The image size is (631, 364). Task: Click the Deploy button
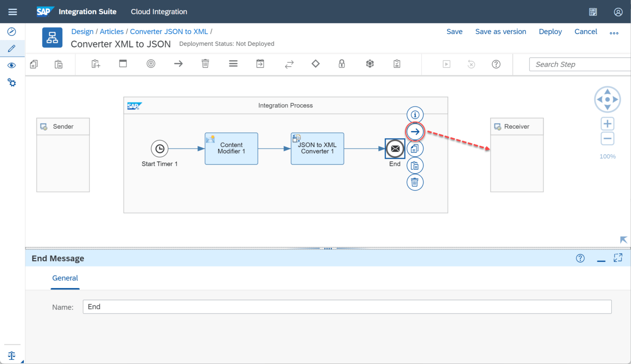click(550, 31)
